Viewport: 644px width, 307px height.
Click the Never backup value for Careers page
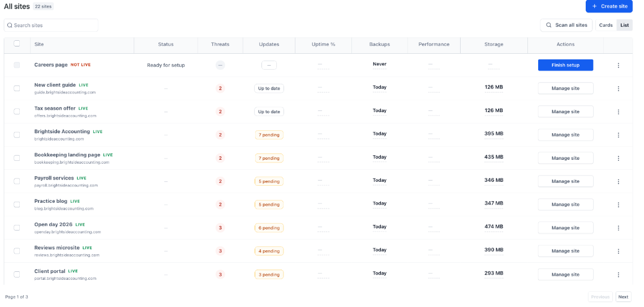380,64
